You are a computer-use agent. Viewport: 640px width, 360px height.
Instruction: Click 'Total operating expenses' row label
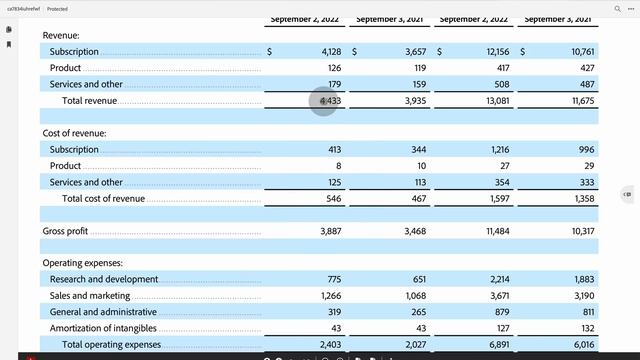[111, 344]
